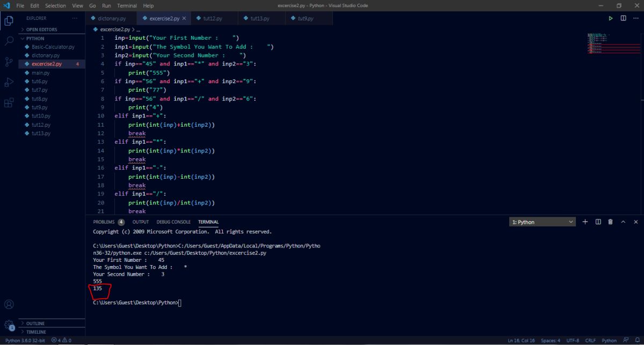Open editor More Actions ellipsis menu
This screenshot has width=644, height=345.
(635, 18)
